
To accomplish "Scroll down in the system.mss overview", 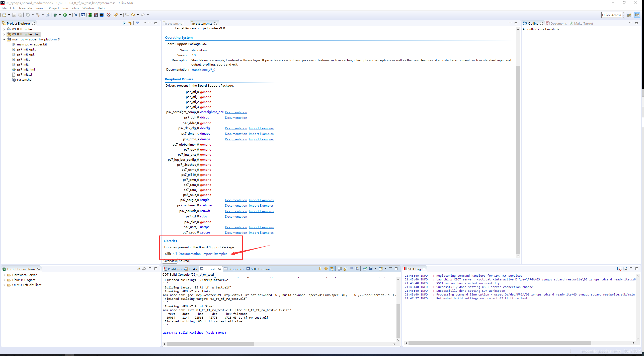I will point(518,256).
